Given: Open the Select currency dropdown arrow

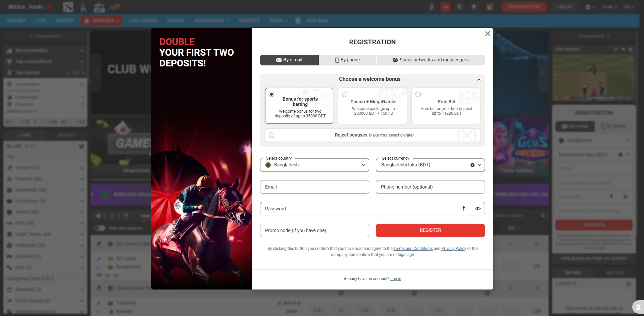Looking at the screenshot, I should pos(480,165).
